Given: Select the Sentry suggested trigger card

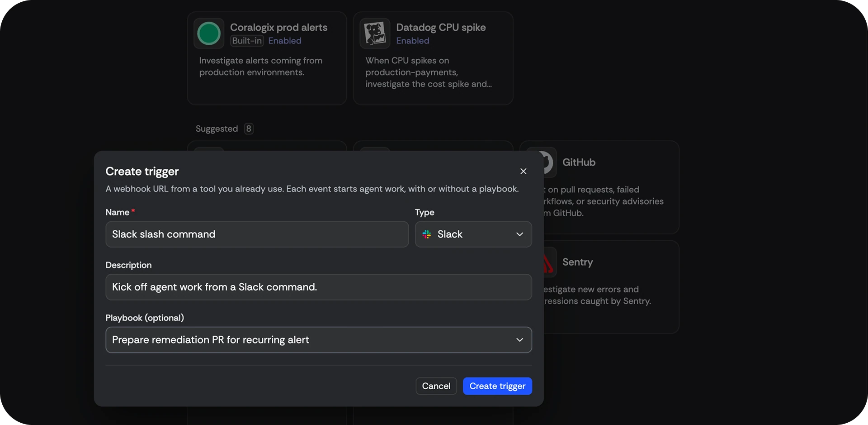Looking at the screenshot, I should tap(611, 287).
